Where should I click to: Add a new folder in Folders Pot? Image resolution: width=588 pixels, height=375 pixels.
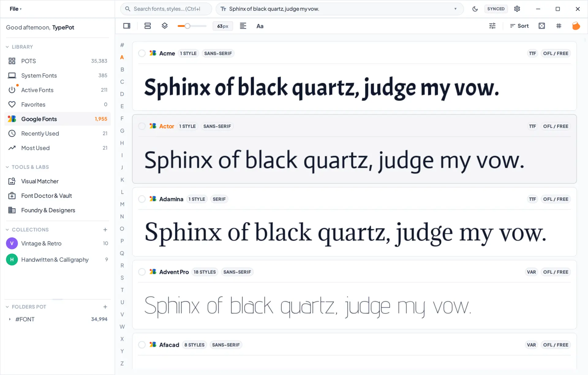[x=105, y=307]
